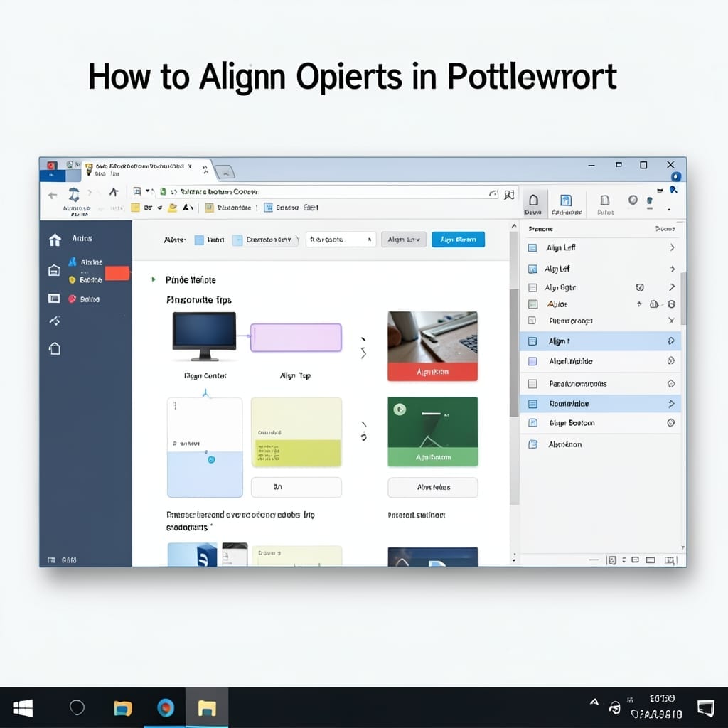Click the icon at the right of the highlighted Align row
Screen dimensions: 728x728
671,341
